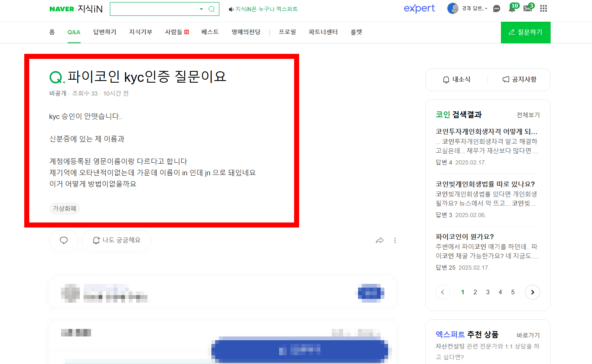
Task: Open 공지사항 in the sidebar
Action: (519, 79)
